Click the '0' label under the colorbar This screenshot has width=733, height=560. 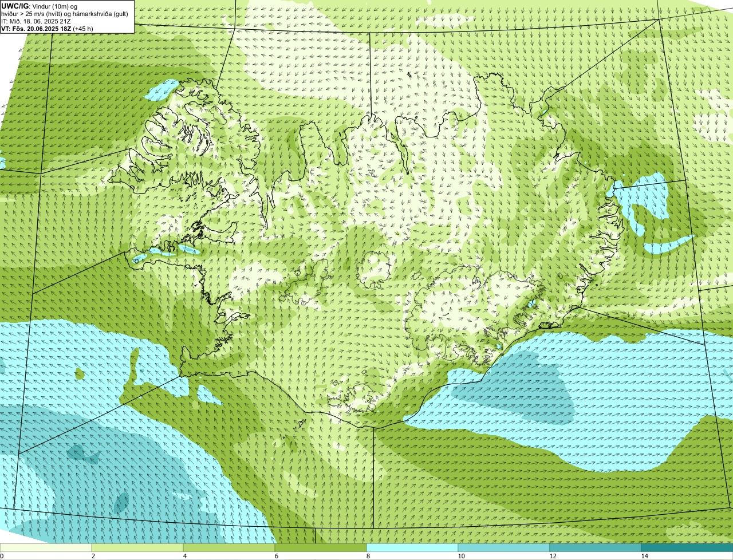(x=2, y=556)
